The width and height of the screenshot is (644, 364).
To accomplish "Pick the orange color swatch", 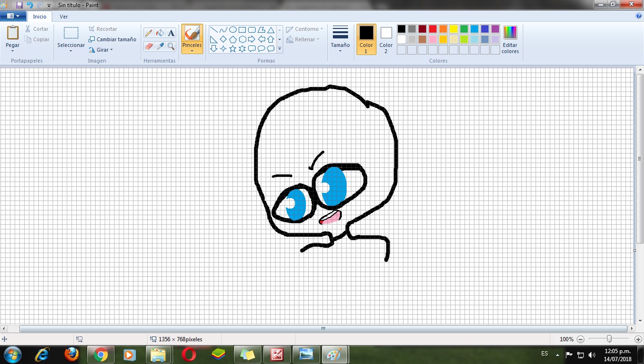I will (x=443, y=29).
